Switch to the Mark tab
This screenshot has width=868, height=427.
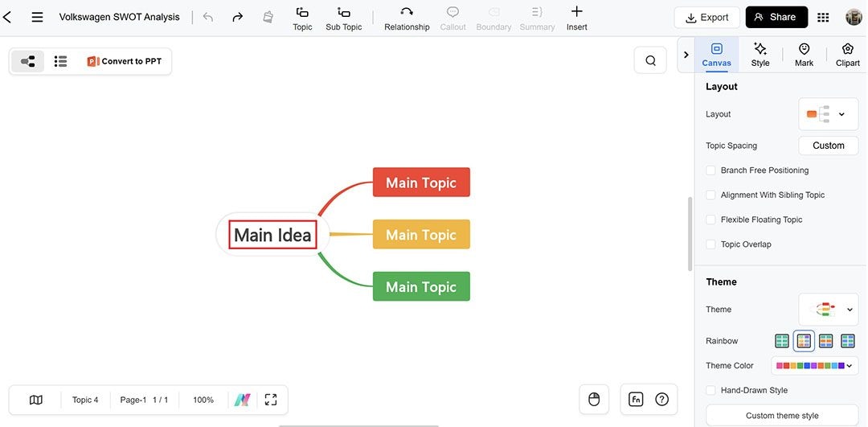point(804,55)
